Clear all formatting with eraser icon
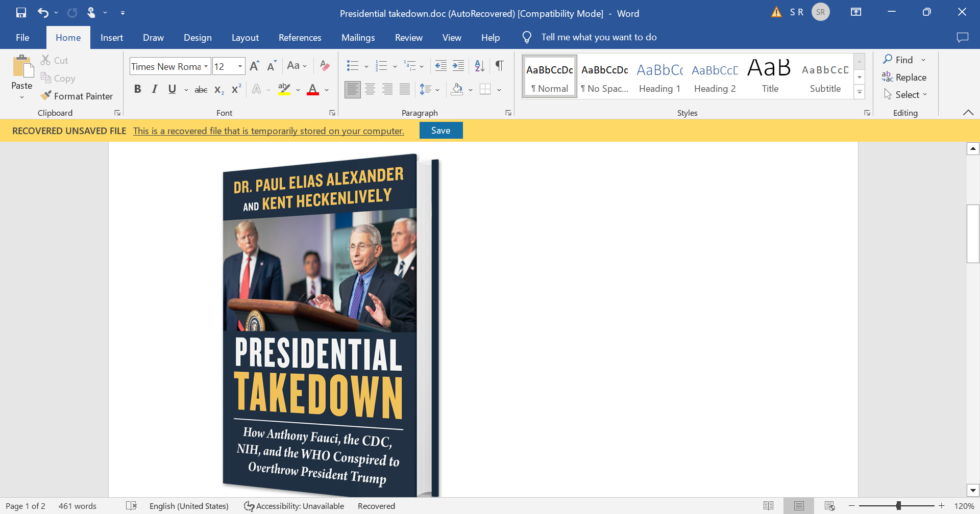The width and height of the screenshot is (980, 514). point(325,66)
